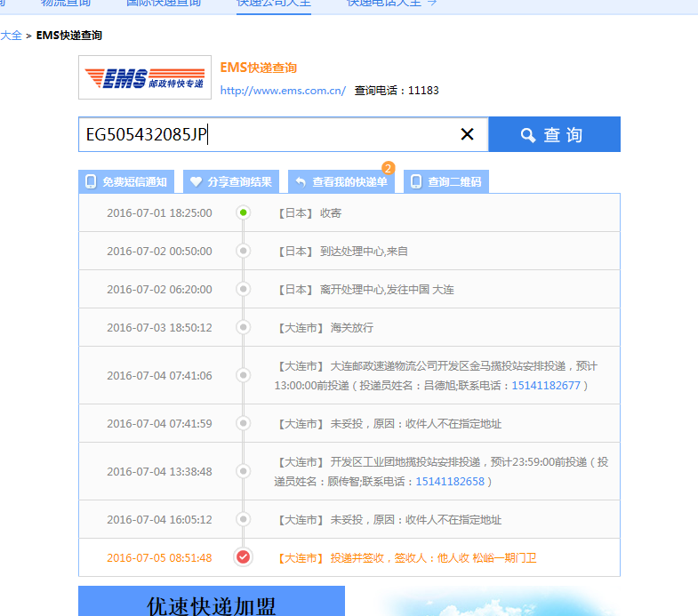The image size is (698, 616).
Task: Click the 优速快递加盟 banner
Action: [x=212, y=602]
